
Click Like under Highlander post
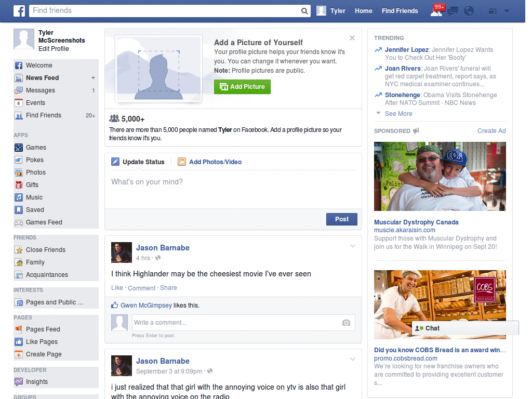117,288
